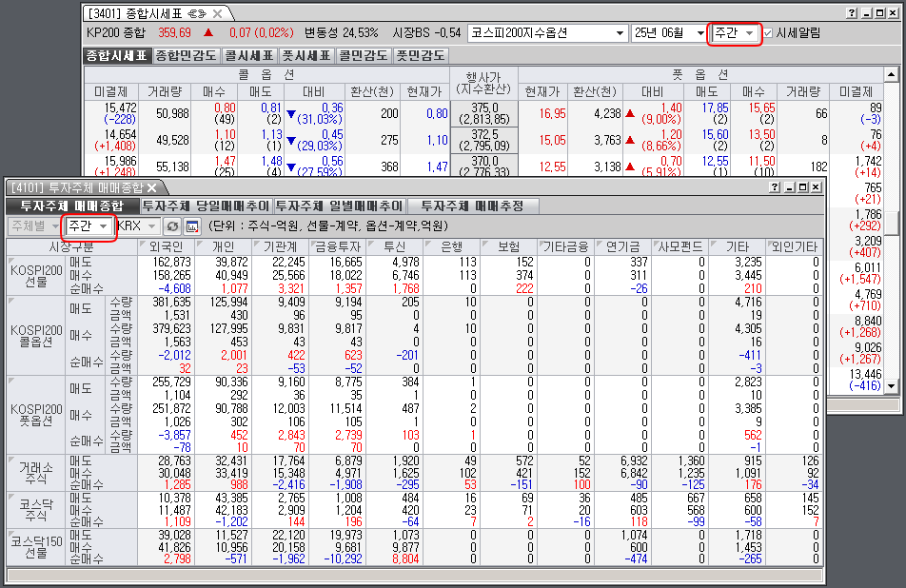Toggle the 시세알림 checkbox
The height and width of the screenshot is (588, 906).
pyautogui.click(x=769, y=33)
